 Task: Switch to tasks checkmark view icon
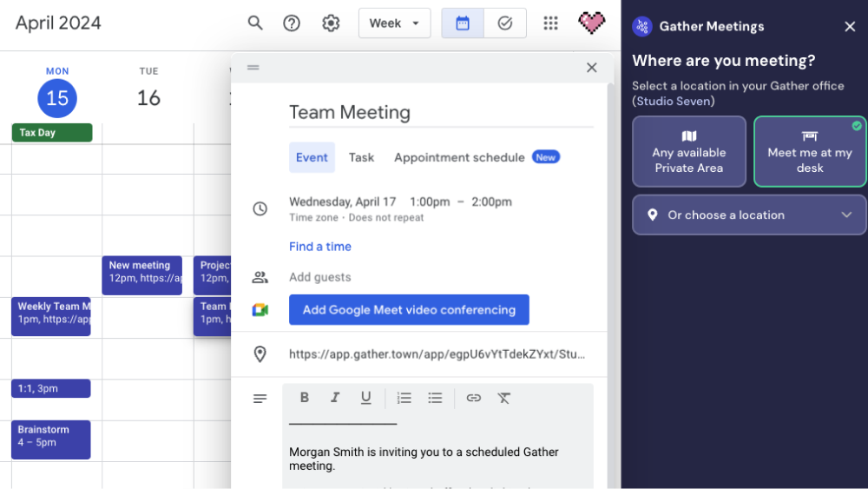point(505,23)
